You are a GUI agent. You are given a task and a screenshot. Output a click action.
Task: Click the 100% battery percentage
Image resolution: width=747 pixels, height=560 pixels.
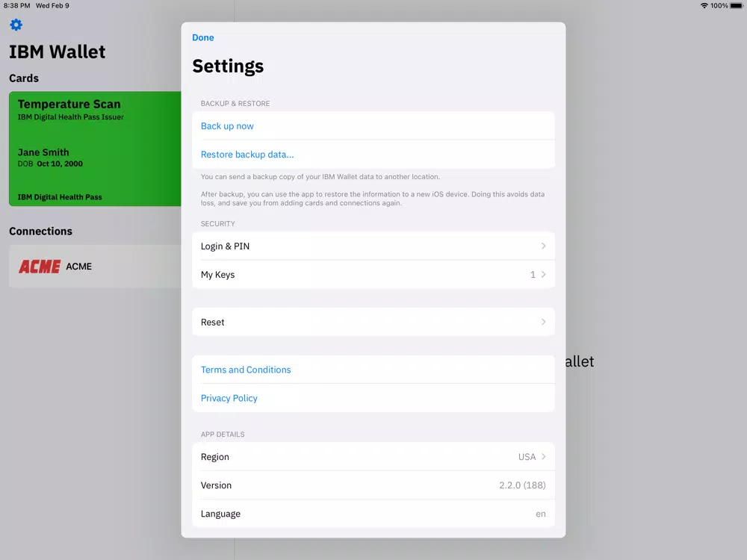point(719,6)
